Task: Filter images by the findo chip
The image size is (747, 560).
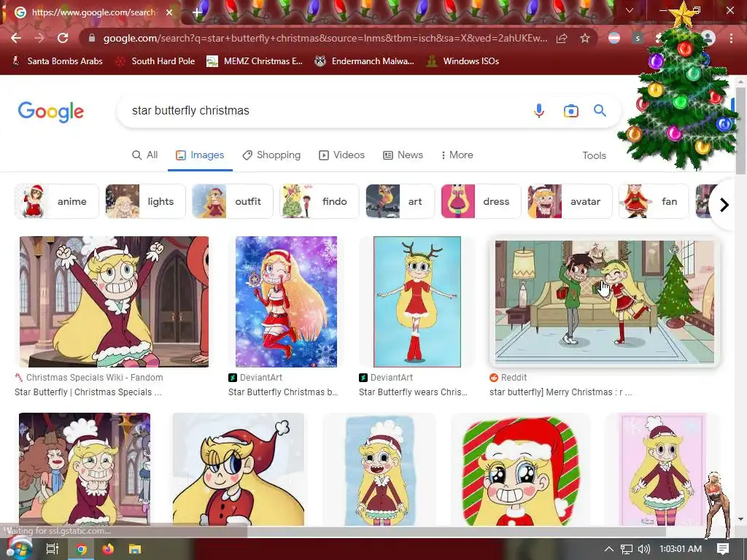Action: point(320,201)
